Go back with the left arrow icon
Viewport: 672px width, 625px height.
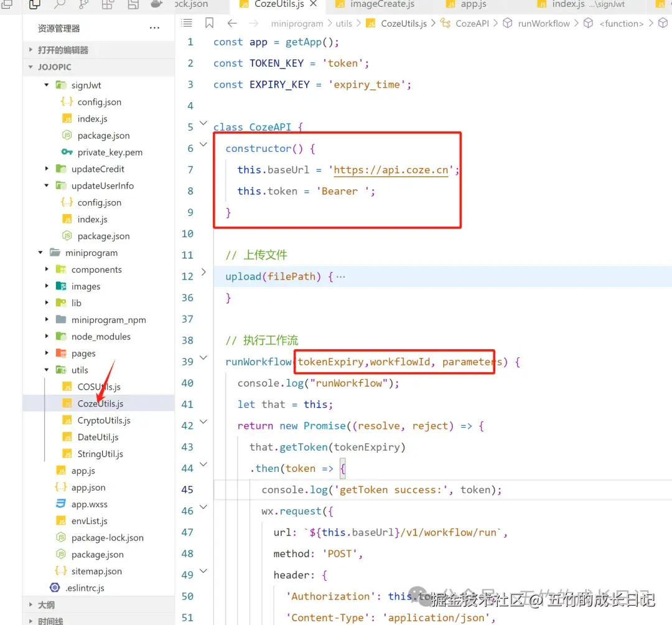click(232, 23)
